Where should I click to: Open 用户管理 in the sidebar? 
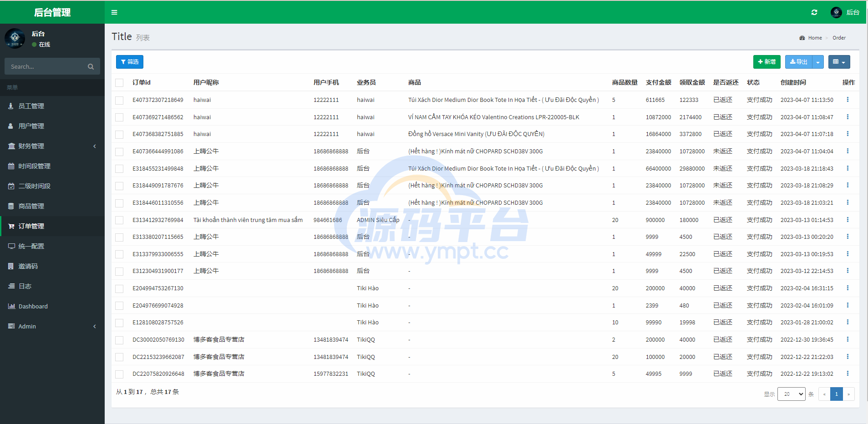(52, 126)
